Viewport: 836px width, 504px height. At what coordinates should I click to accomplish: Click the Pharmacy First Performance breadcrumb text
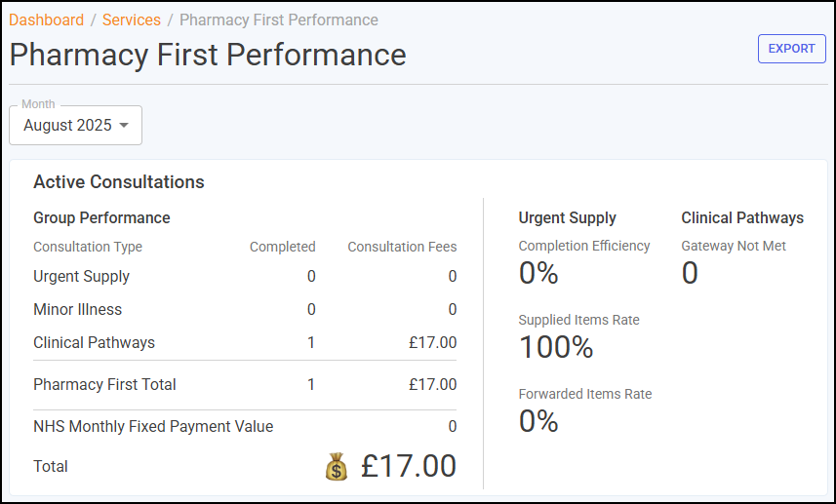tap(279, 19)
